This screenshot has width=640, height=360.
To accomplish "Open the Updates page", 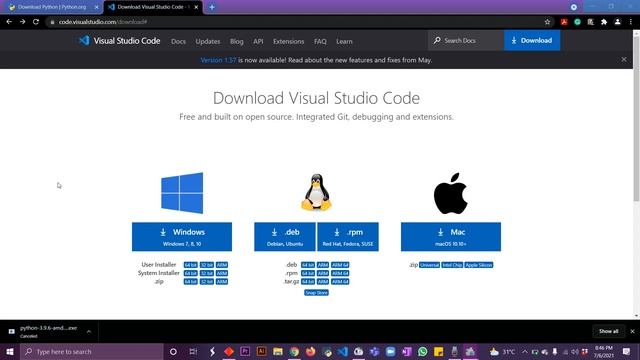I will coord(208,41).
